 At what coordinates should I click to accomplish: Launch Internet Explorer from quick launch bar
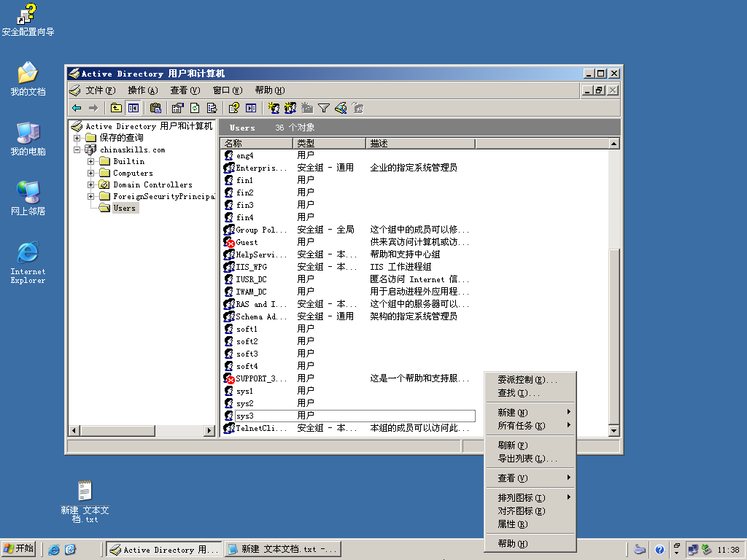pyautogui.click(x=54, y=550)
